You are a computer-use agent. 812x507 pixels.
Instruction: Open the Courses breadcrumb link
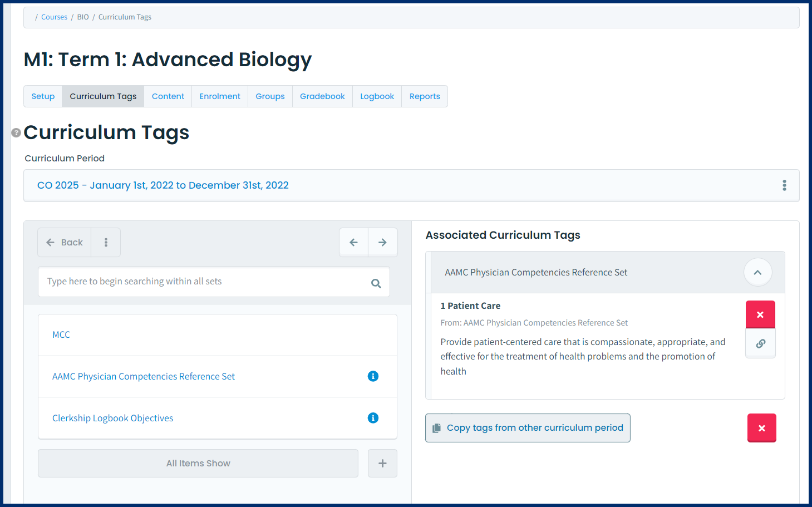(x=54, y=17)
